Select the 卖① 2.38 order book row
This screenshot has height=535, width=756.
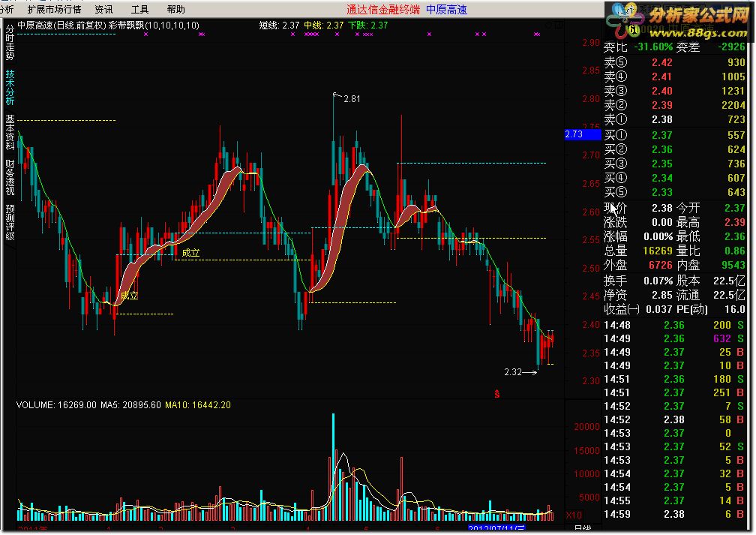click(674, 119)
